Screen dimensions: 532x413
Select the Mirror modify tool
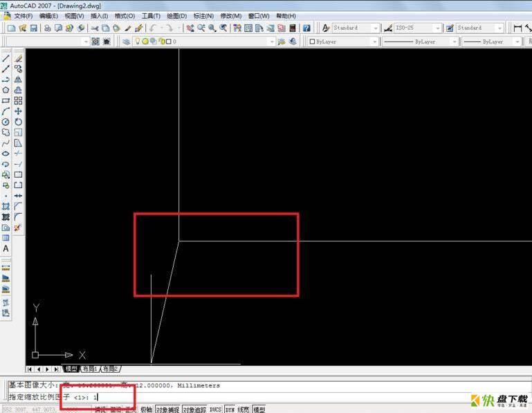pyautogui.click(x=18, y=80)
